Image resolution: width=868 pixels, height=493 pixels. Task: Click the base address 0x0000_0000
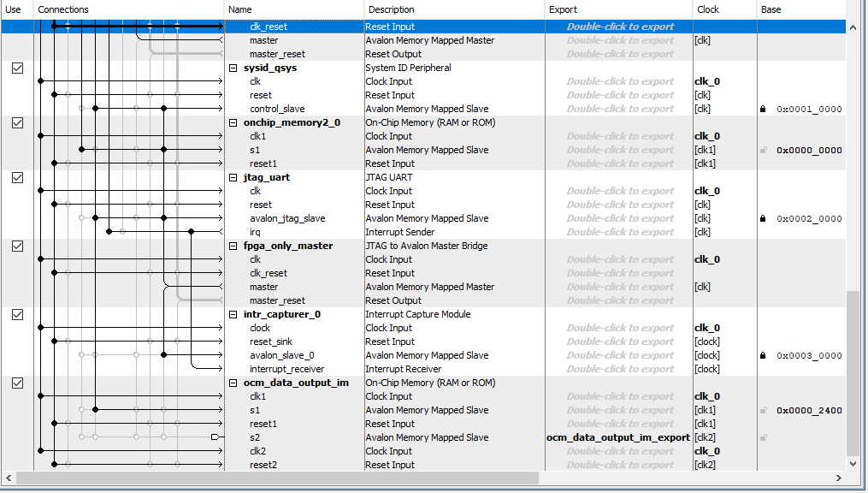click(809, 150)
